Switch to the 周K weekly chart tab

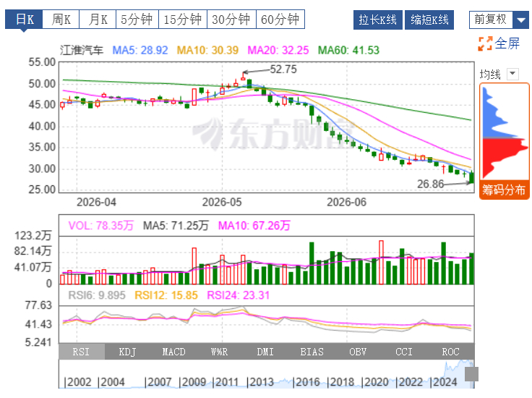pos(61,20)
